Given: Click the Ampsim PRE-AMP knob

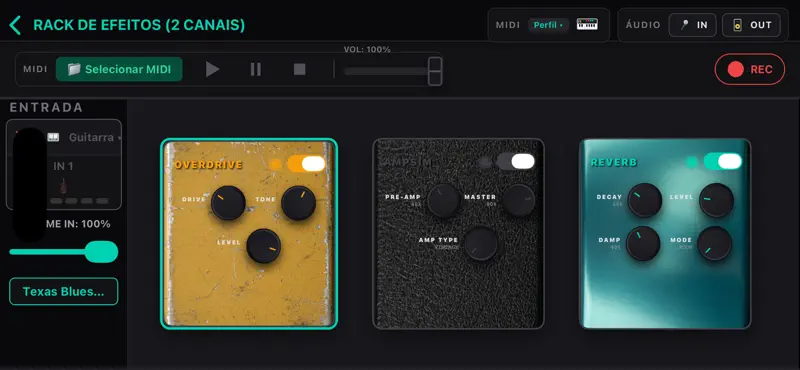Looking at the screenshot, I should pyautogui.click(x=444, y=201).
